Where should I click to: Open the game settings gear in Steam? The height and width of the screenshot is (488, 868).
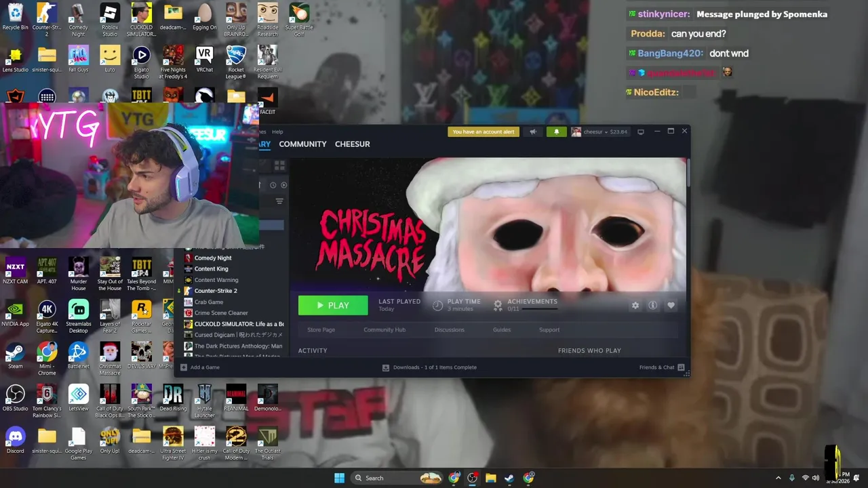click(635, 306)
